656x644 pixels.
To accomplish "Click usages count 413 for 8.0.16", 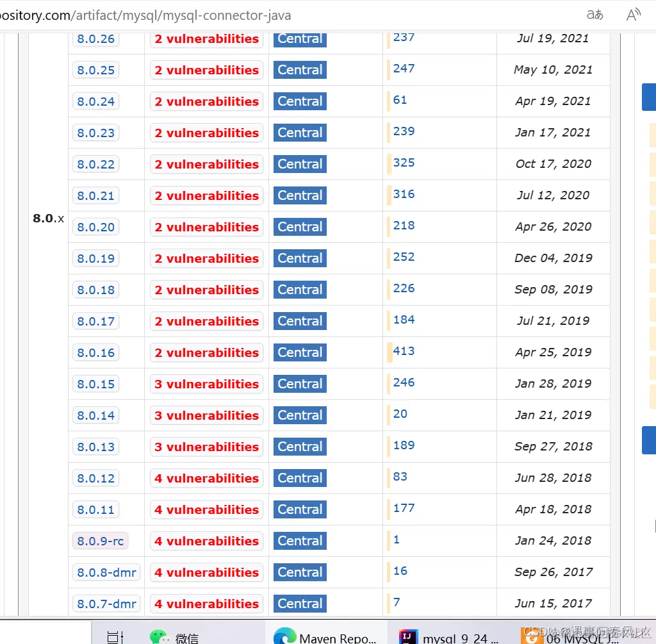I will [404, 351].
